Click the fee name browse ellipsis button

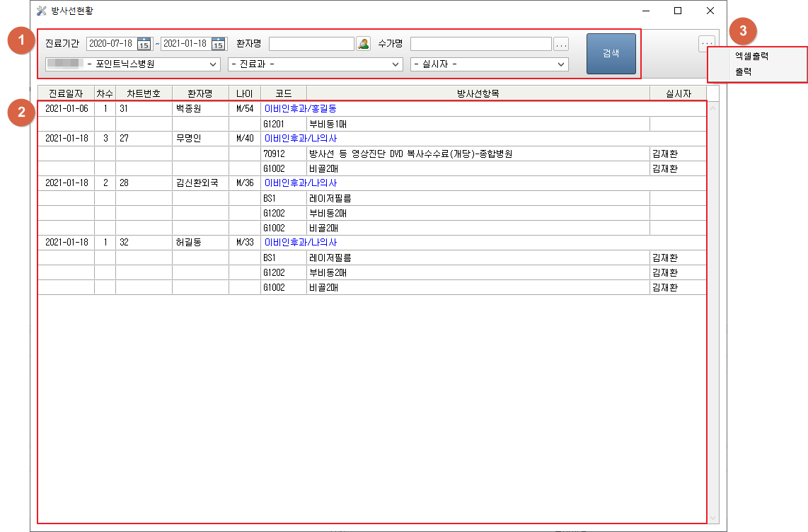click(561, 44)
